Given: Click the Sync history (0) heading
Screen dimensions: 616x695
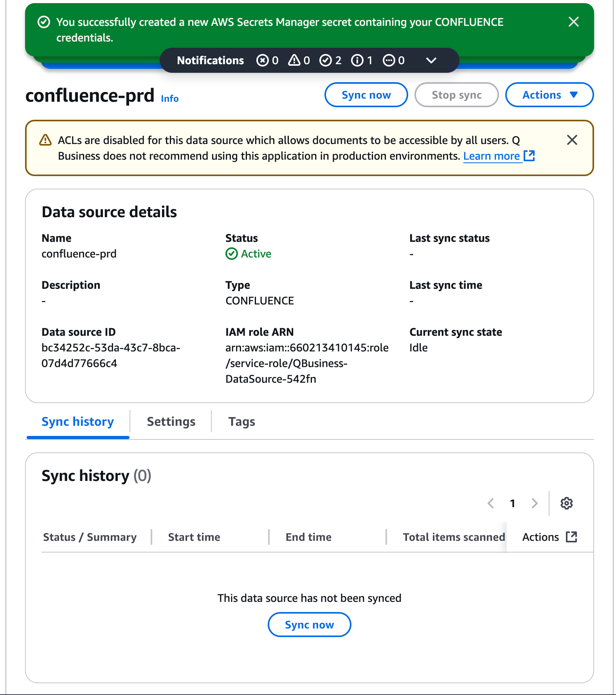Looking at the screenshot, I should pyautogui.click(x=96, y=476).
